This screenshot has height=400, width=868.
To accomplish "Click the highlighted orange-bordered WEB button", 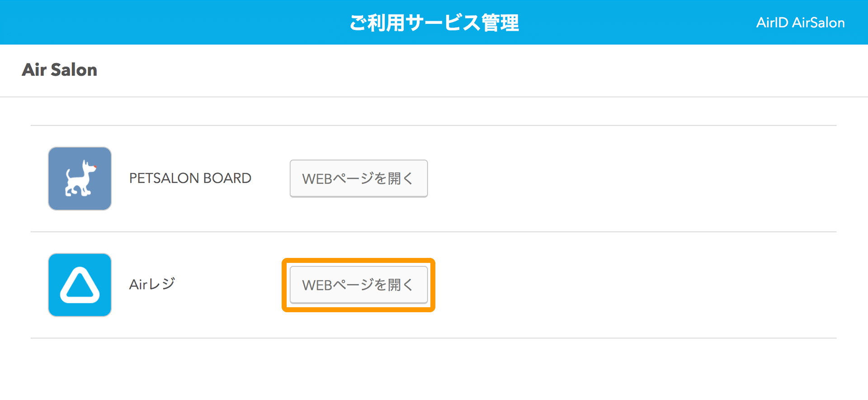I will 358,285.
